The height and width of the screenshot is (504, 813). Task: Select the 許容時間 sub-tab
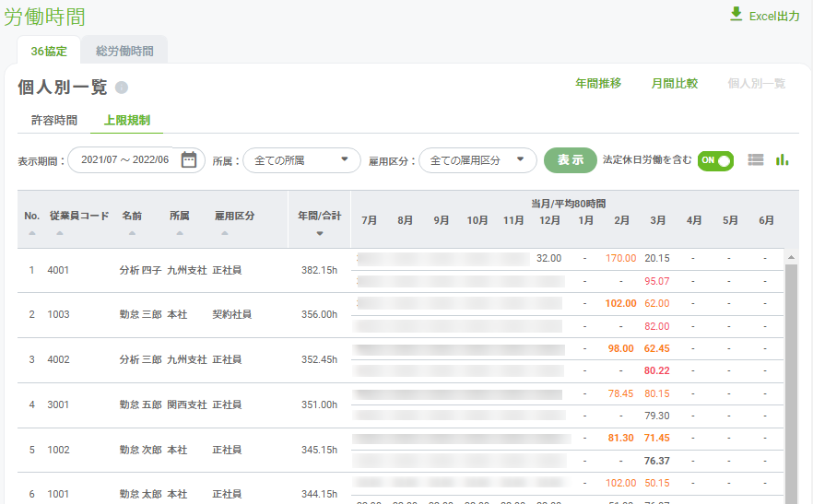(53, 121)
